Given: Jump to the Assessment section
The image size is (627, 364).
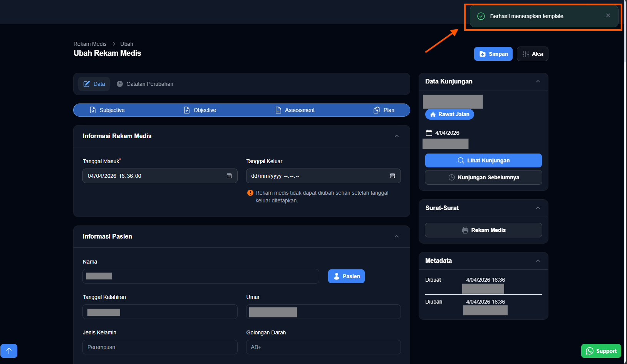Looking at the screenshot, I should [x=295, y=110].
